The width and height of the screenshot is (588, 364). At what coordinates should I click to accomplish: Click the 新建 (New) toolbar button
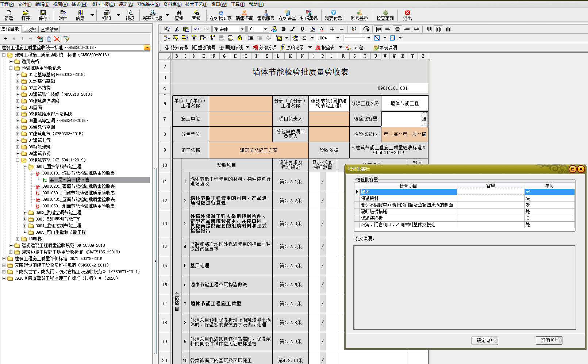(x=8, y=15)
